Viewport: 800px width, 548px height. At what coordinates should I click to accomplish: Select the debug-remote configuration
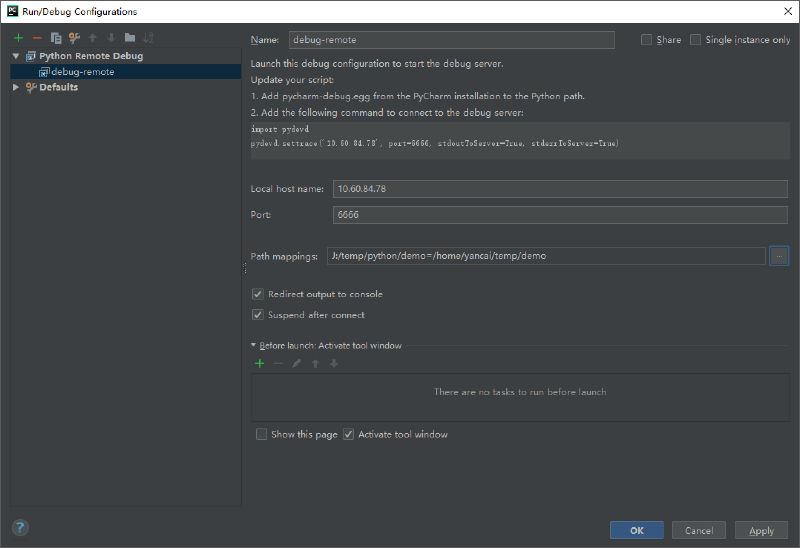click(x=126, y=71)
